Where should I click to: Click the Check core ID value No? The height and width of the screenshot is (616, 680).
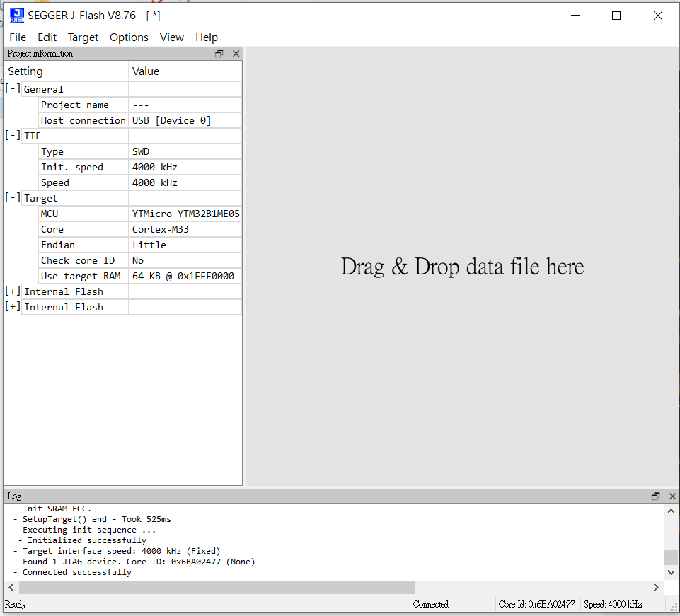138,260
